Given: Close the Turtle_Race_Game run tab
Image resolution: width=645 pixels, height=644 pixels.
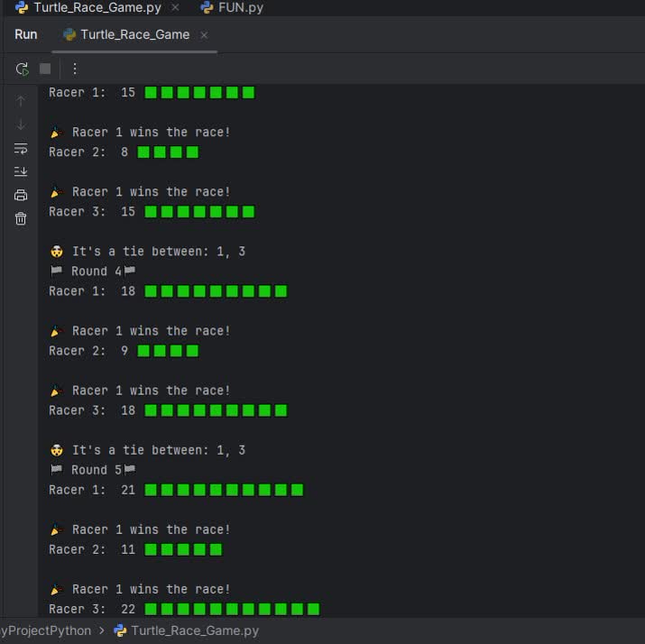Looking at the screenshot, I should pos(204,35).
